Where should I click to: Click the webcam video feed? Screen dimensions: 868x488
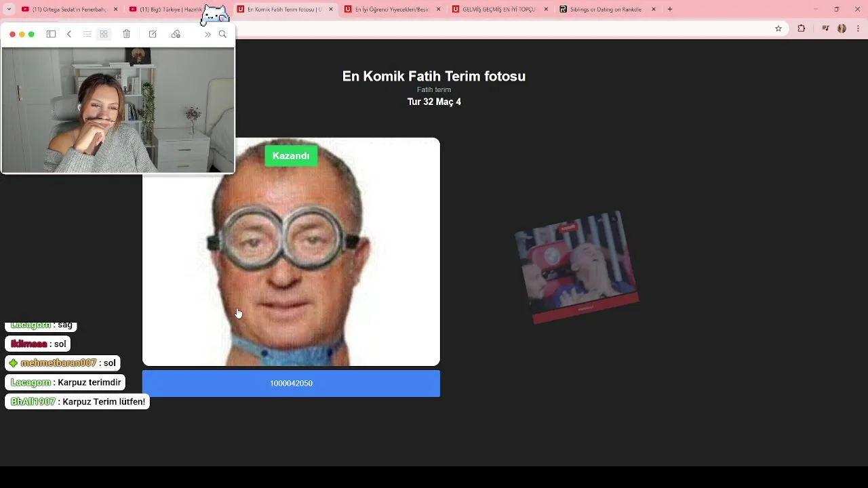[118, 110]
